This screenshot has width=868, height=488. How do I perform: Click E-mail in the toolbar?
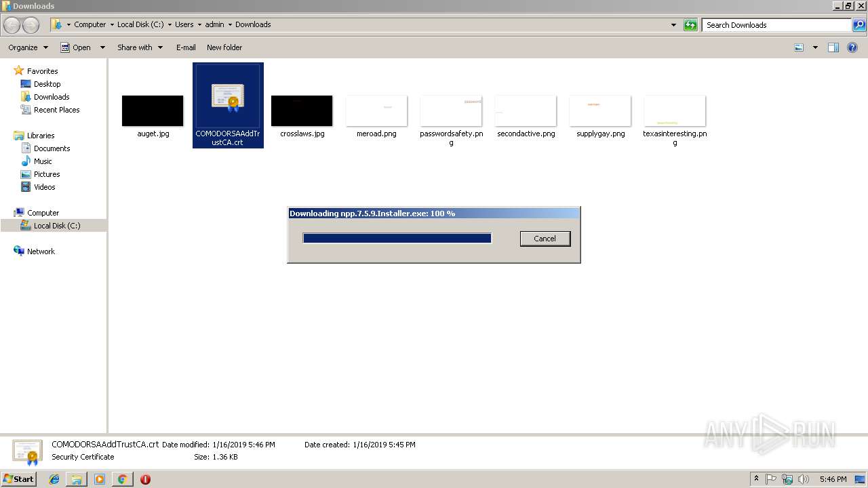tap(186, 47)
